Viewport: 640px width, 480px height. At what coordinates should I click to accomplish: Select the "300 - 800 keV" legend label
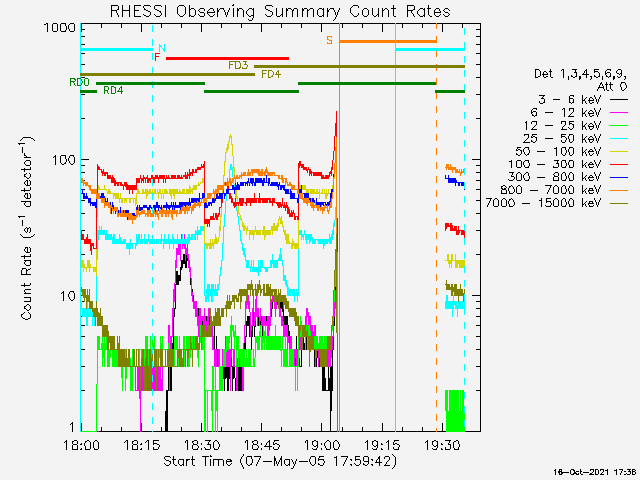(555, 177)
